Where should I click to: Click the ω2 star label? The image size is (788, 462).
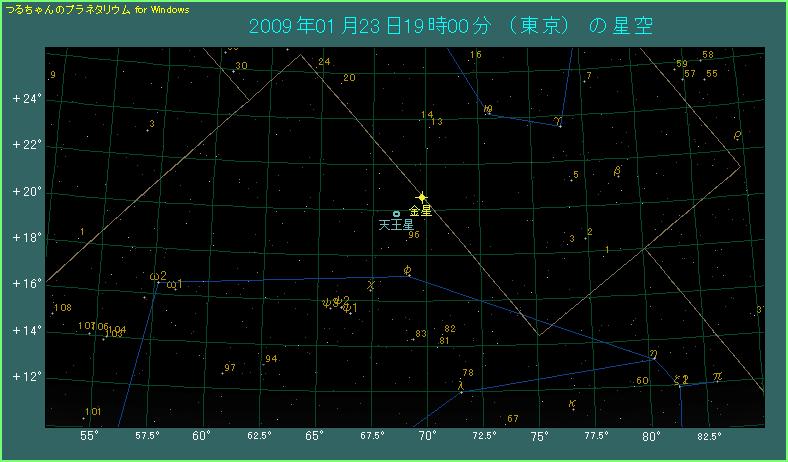[157, 276]
